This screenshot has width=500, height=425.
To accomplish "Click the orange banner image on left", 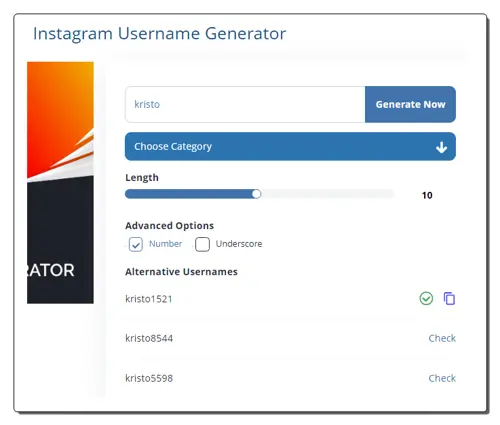I will coord(60,182).
